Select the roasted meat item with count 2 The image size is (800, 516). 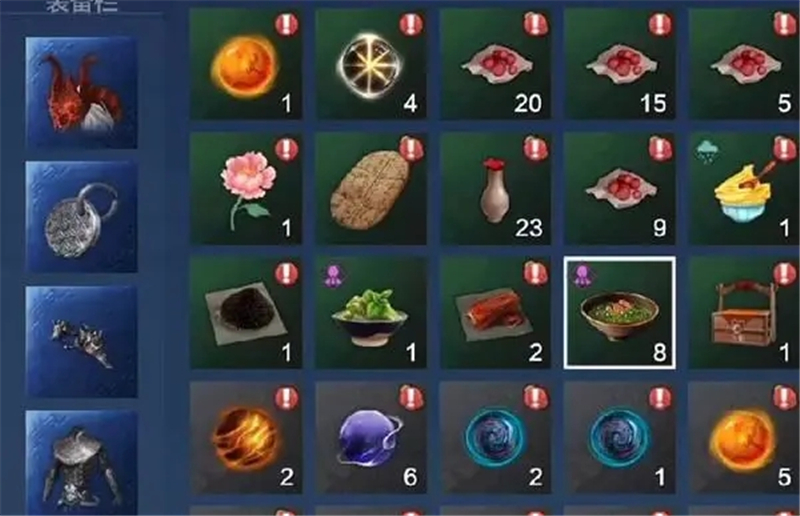pyautogui.click(x=495, y=313)
